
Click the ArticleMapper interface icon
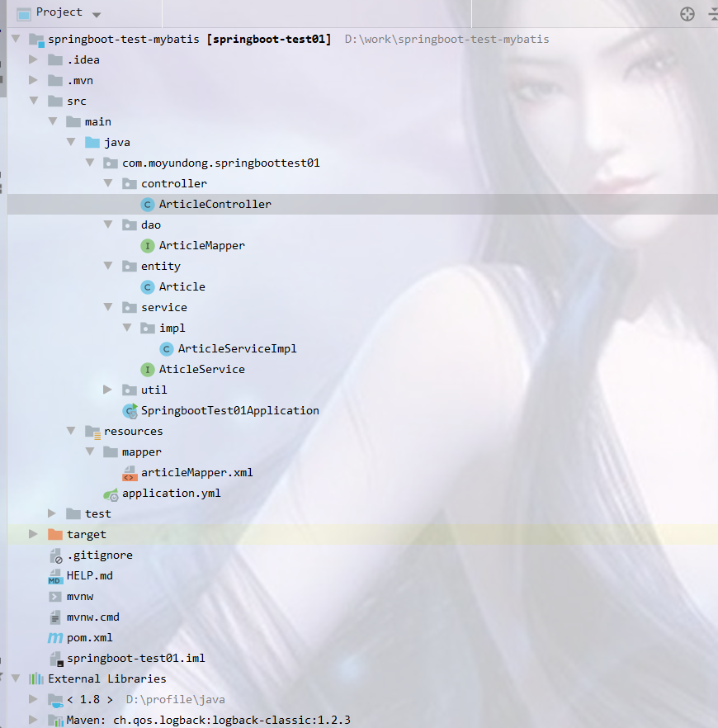click(x=148, y=246)
